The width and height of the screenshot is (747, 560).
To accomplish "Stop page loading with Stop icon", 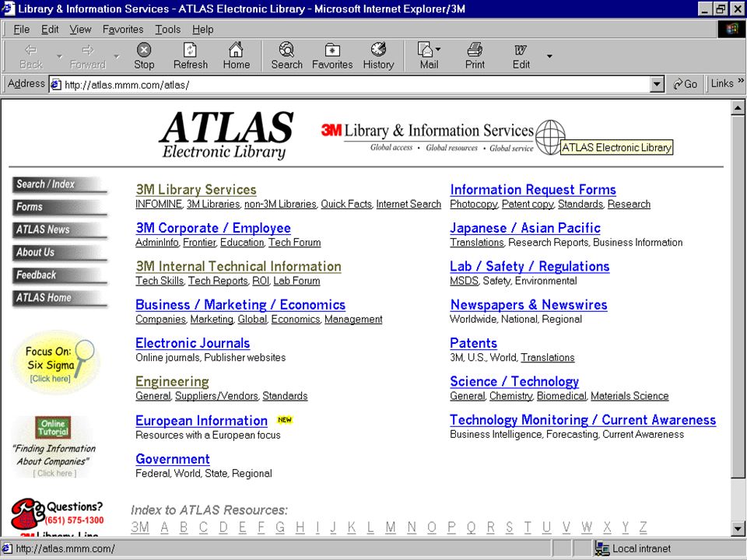I will (x=144, y=50).
